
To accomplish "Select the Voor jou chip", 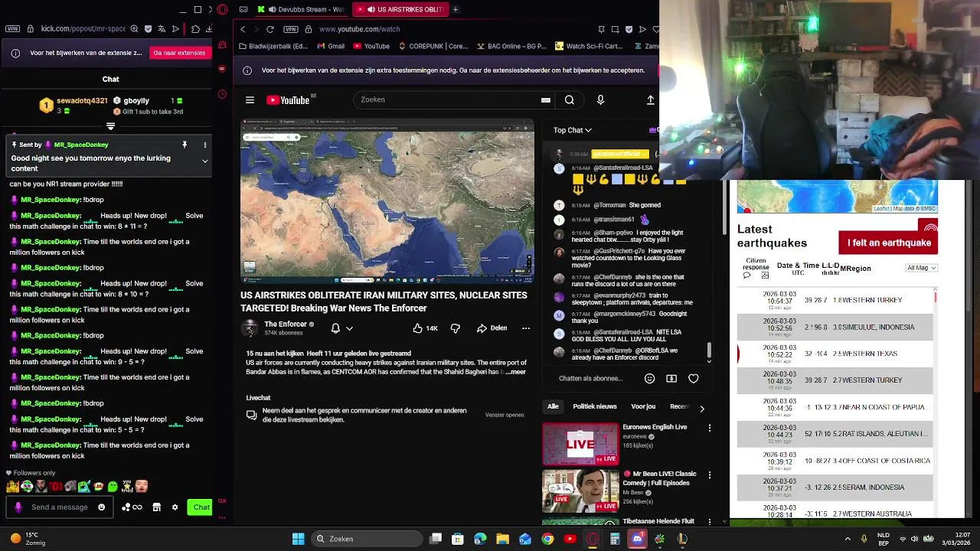I will [x=643, y=406].
